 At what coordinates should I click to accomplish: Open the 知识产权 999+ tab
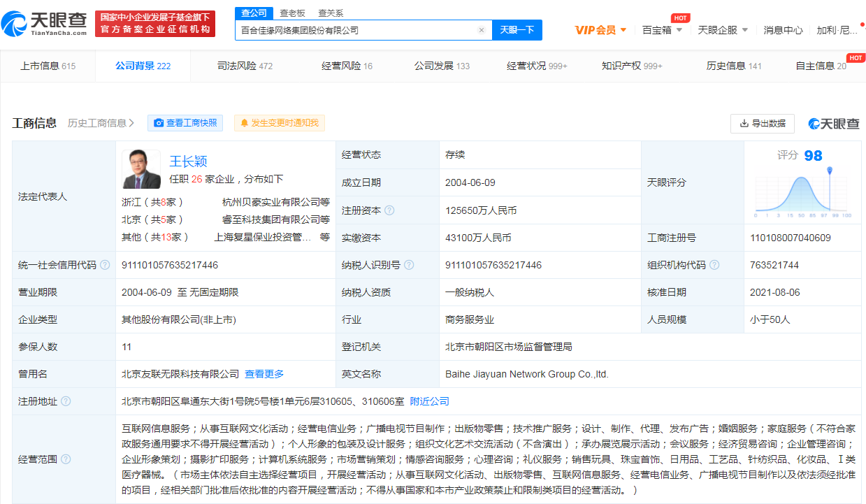pyautogui.click(x=632, y=66)
